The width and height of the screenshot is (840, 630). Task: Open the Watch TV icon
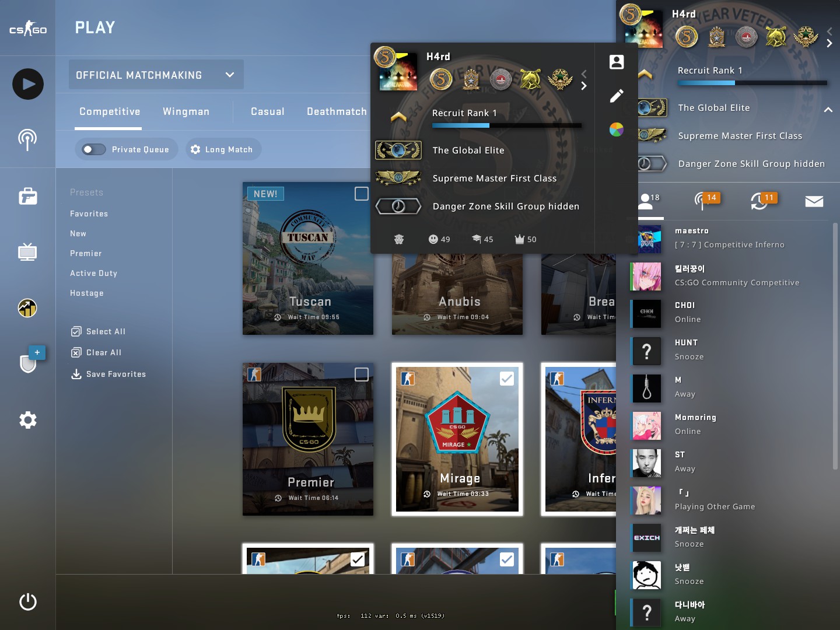27,252
